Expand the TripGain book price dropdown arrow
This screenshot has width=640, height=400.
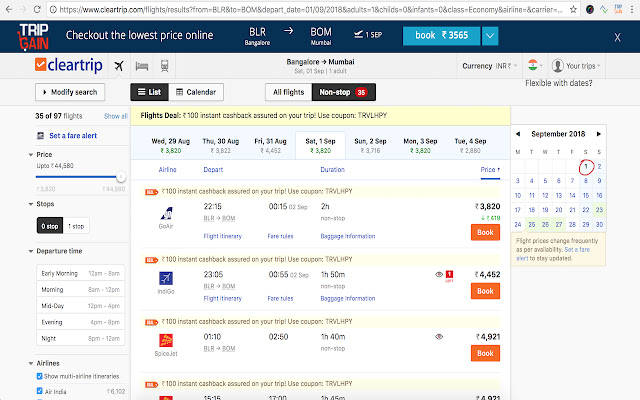click(x=490, y=36)
